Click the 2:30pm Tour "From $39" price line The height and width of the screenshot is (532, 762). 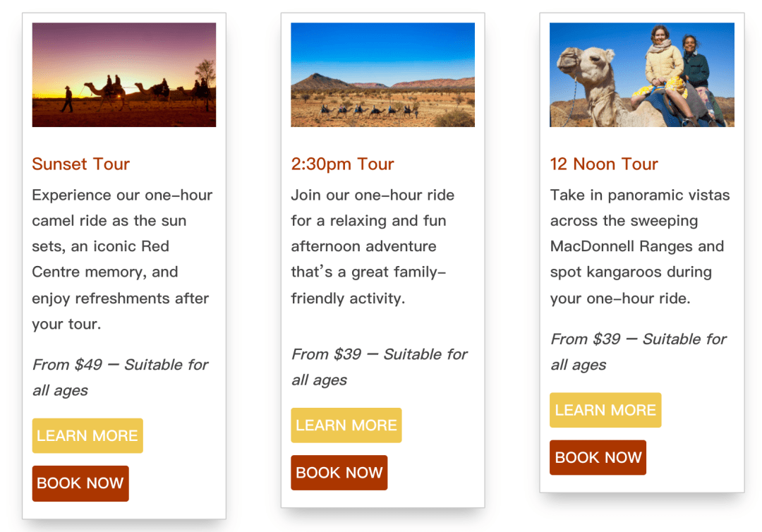click(x=379, y=354)
